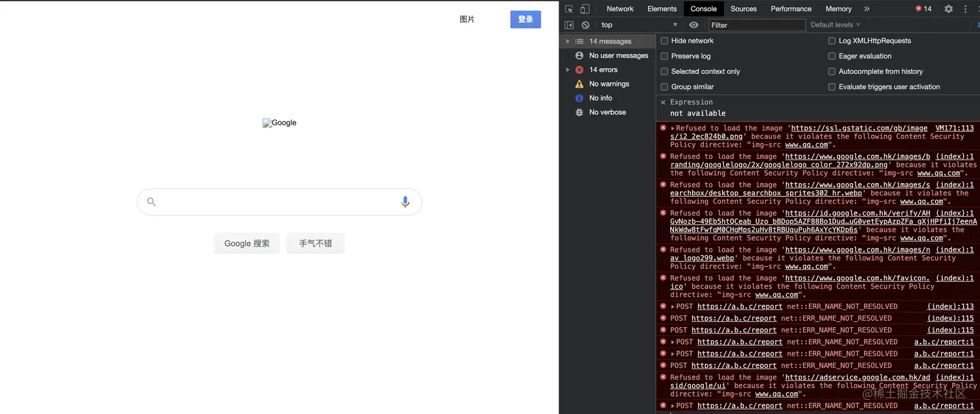
Task: Focus the console Filter field
Action: (x=756, y=25)
